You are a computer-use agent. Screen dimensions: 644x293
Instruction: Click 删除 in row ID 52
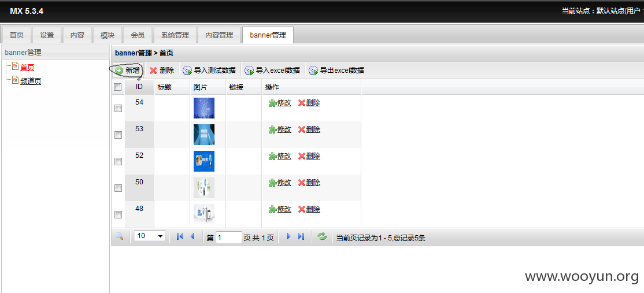coord(309,157)
